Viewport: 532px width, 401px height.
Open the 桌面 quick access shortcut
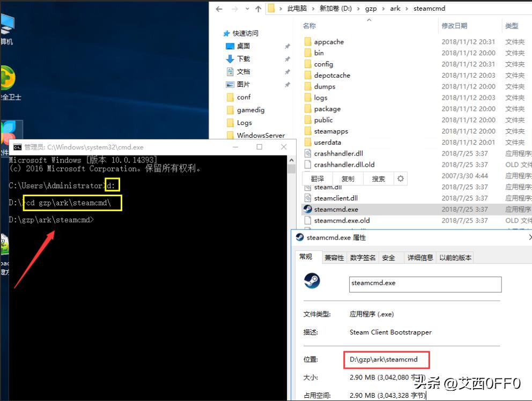point(243,46)
